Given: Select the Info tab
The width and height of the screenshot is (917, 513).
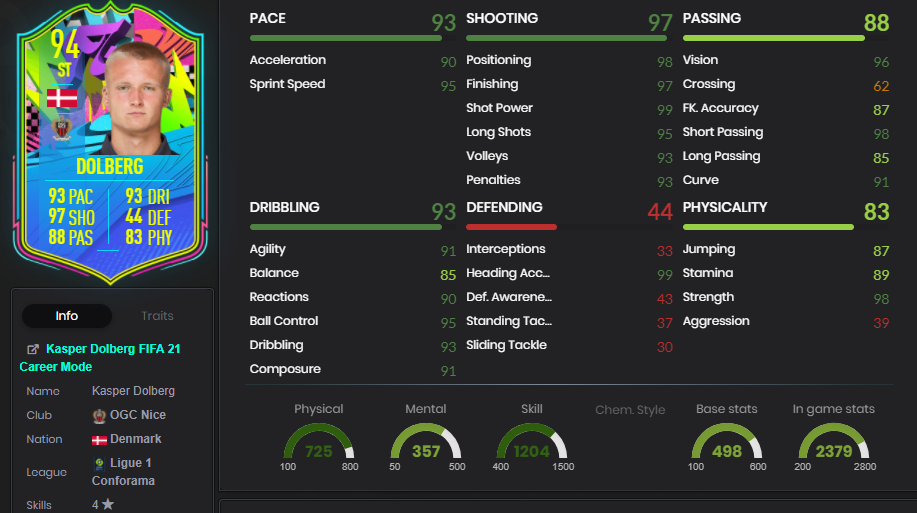Looking at the screenshot, I should click(x=67, y=316).
